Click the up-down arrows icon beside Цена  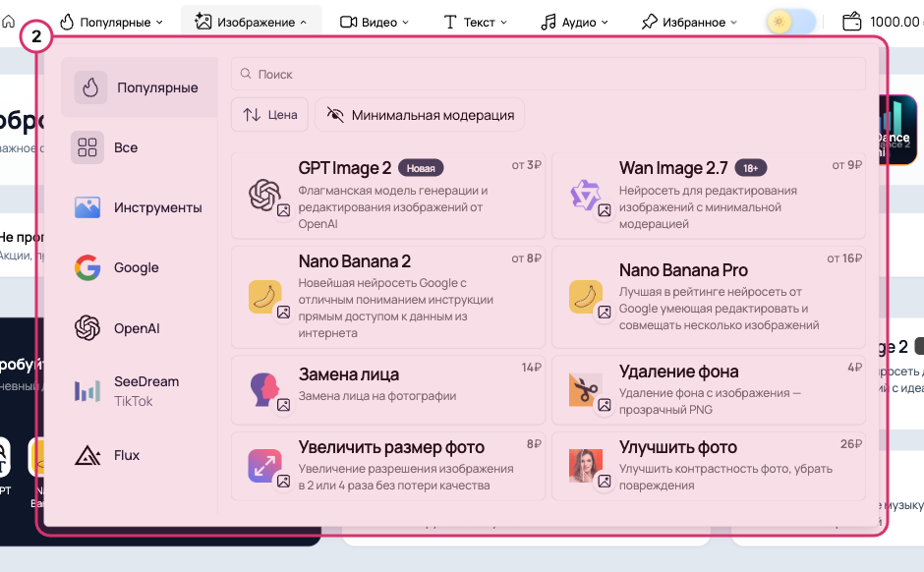pyautogui.click(x=252, y=114)
